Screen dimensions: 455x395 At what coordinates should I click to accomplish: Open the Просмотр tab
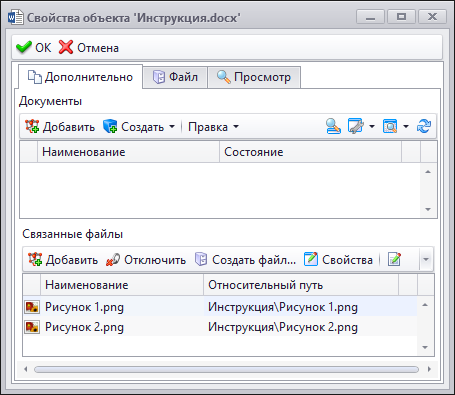tap(254, 77)
